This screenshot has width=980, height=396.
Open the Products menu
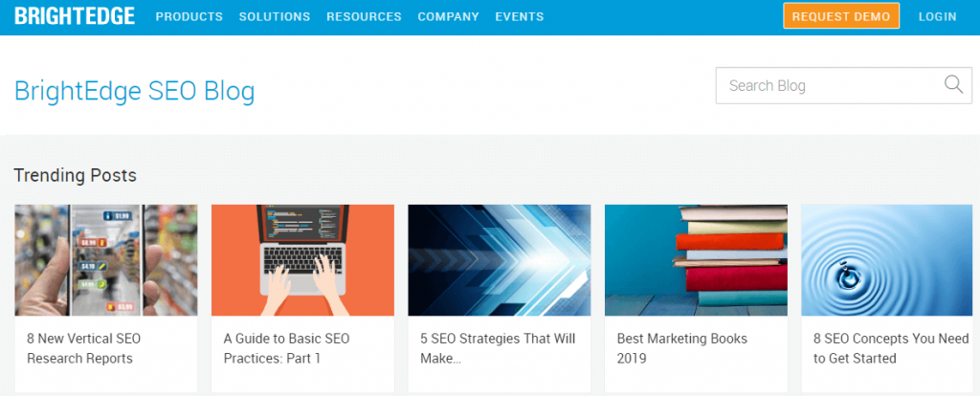click(x=189, y=17)
